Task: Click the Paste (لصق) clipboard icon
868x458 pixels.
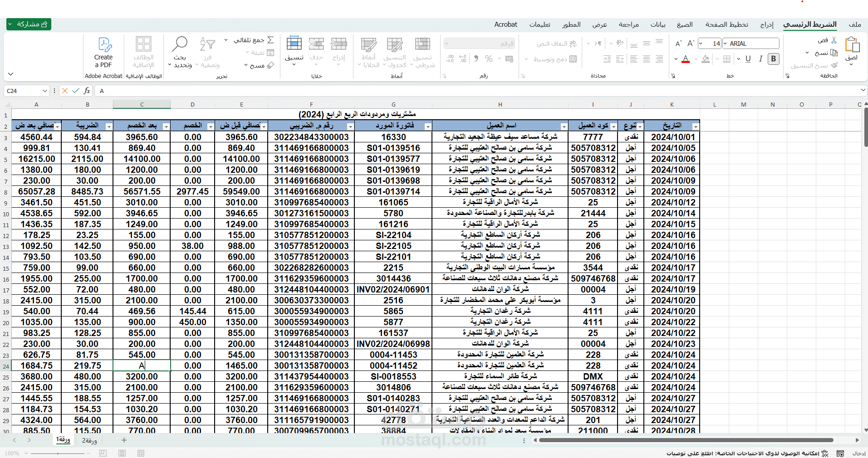Action: point(853,45)
